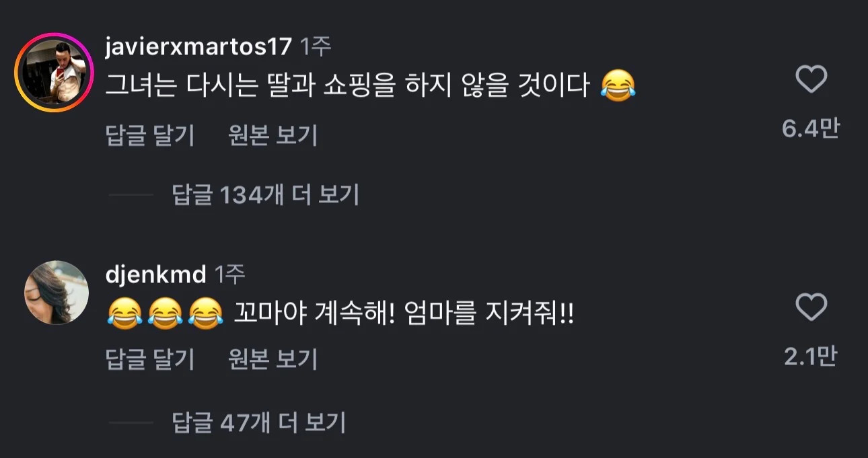This screenshot has width=868, height=458.
Task: Like javierxmartos17's comment with the heart
Action: click(x=811, y=81)
